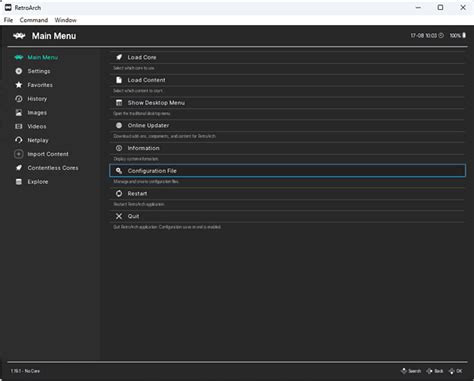This screenshot has width=474, height=381.
Task: Click the Netplay headset icon
Action: (x=19, y=140)
